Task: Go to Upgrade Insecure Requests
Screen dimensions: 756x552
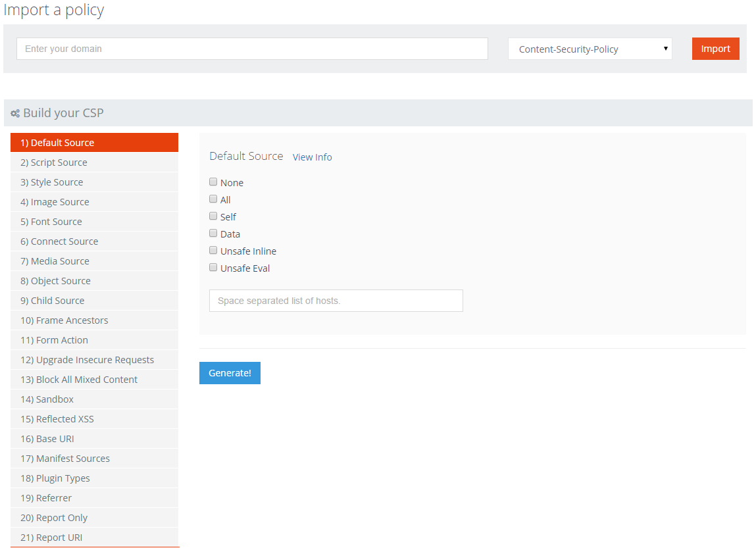Action: coord(94,360)
